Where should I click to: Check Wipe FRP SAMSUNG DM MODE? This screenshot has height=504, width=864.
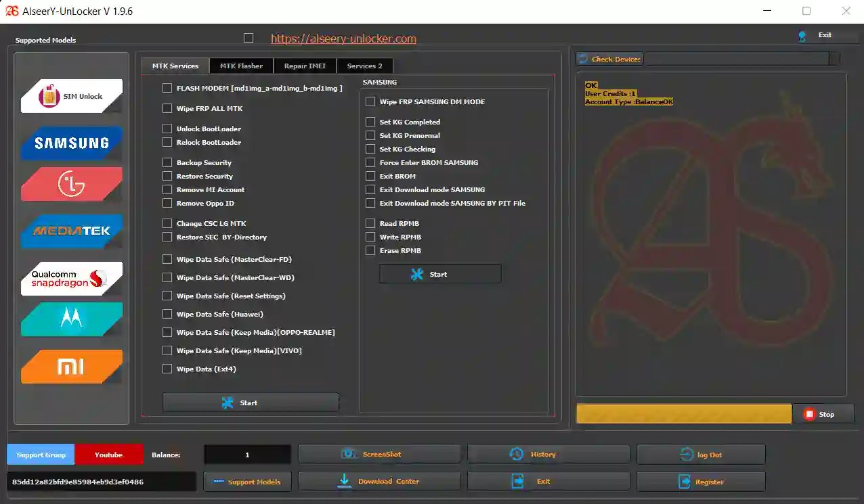point(370,101)
